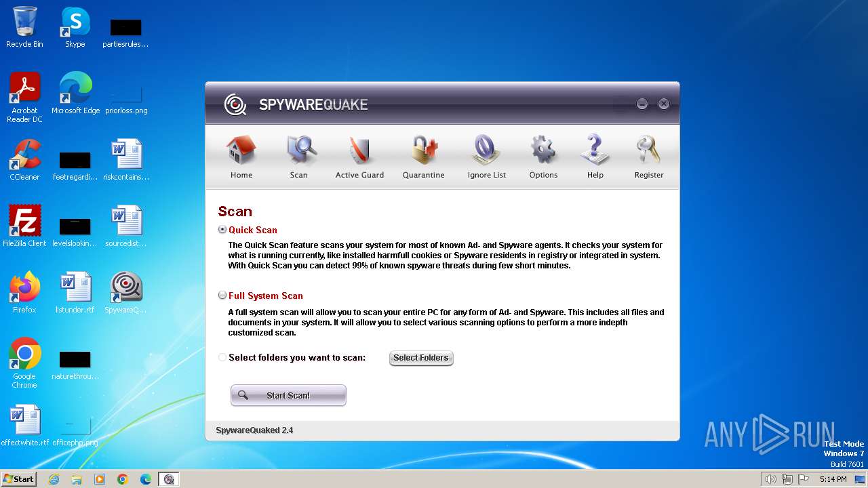Open the Register keys icon
This screenshot has height=488, width=868.
(649, 157)
